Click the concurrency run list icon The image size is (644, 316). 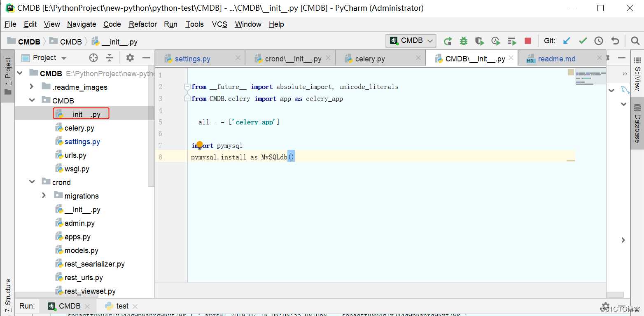(512, 41)
